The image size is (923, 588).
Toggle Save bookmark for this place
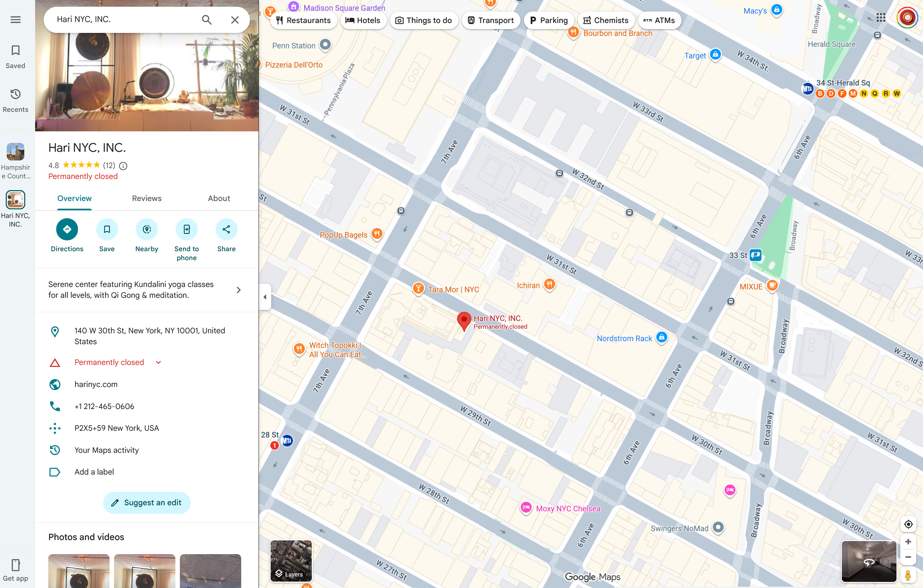pyautogui.click(x=107, y=229)
